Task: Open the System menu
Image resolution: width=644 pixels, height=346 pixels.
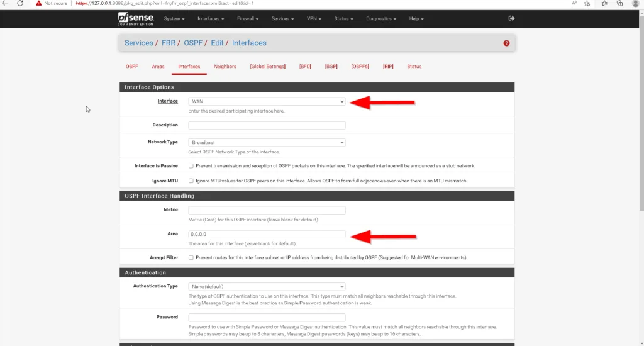Action: tap(174, 18)
